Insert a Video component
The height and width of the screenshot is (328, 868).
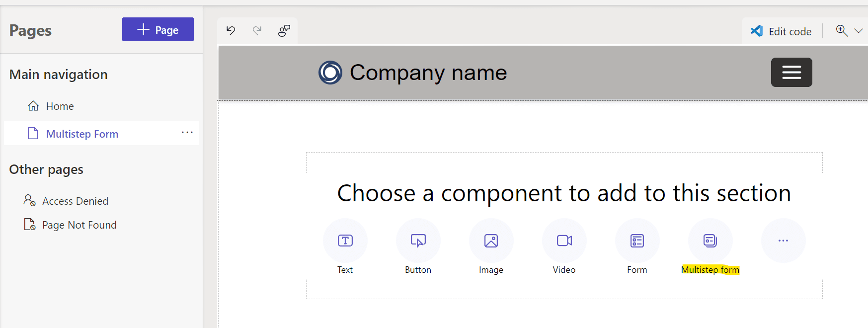click(564, 241)
